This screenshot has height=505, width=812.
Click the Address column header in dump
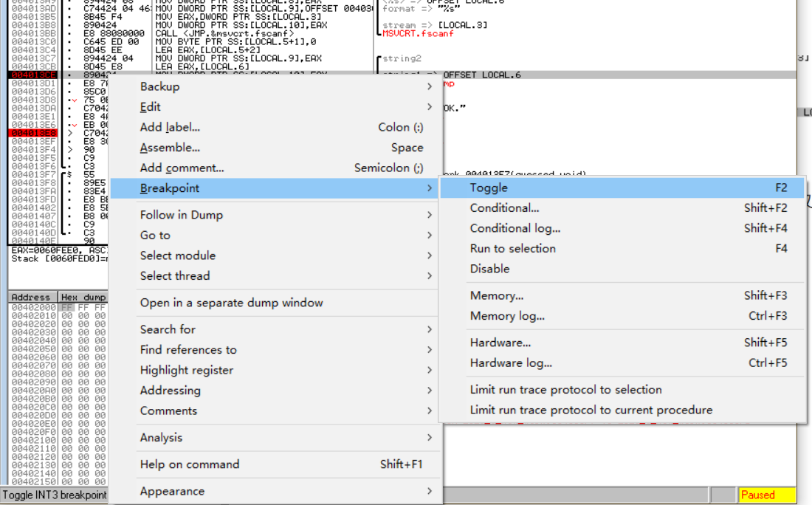pos(32,297)
